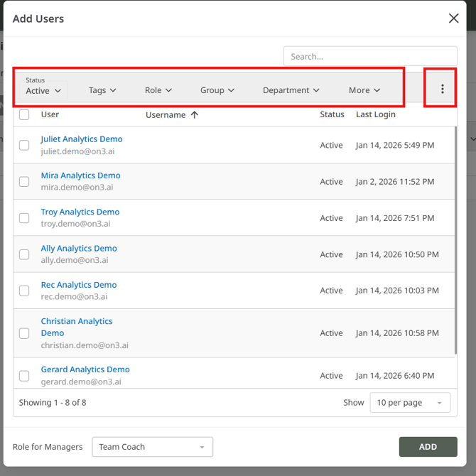Screen dimensions: 476x476
Task: Open the More filters dropdown
Action: coord(364,90)
